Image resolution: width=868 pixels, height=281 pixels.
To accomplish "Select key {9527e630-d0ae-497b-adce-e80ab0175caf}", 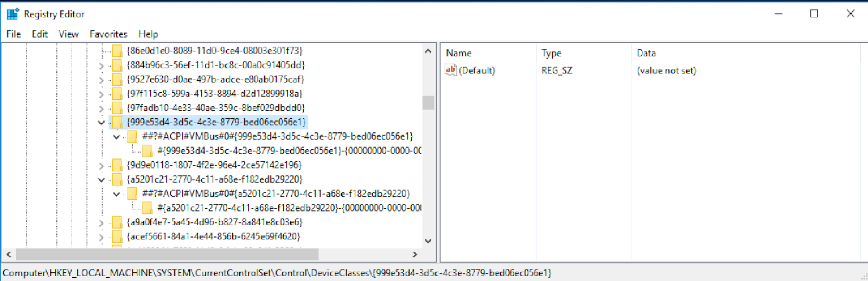I will click(215, 79).
